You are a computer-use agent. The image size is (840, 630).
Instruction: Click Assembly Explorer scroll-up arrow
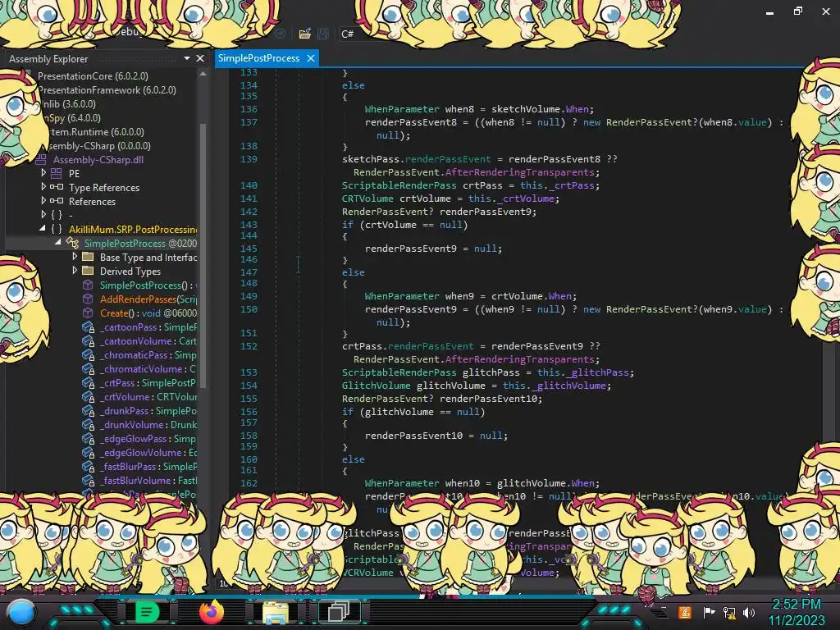click(x=203, y=74)
